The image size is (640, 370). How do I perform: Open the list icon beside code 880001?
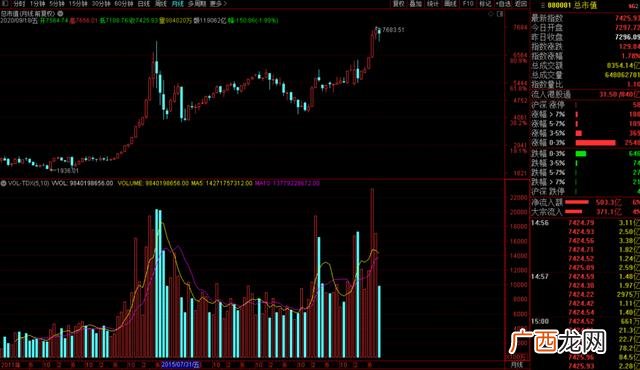click(543, 5)
